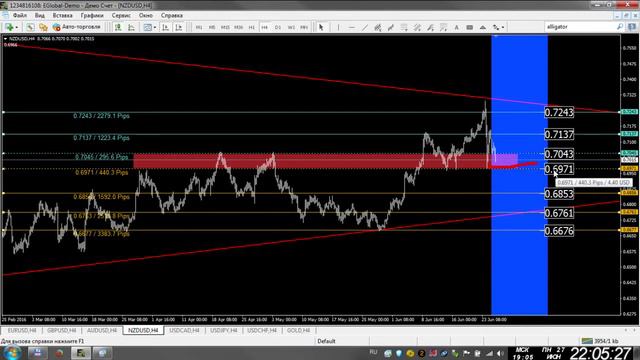Switch timeframe to W1

(291, 27)
